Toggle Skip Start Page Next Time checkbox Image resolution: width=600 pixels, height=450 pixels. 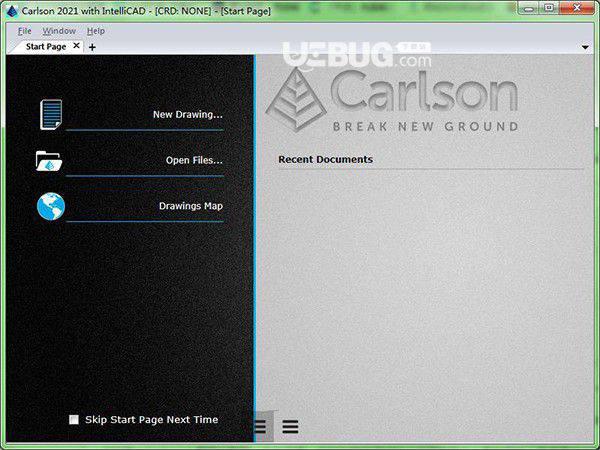coord(74,420)
